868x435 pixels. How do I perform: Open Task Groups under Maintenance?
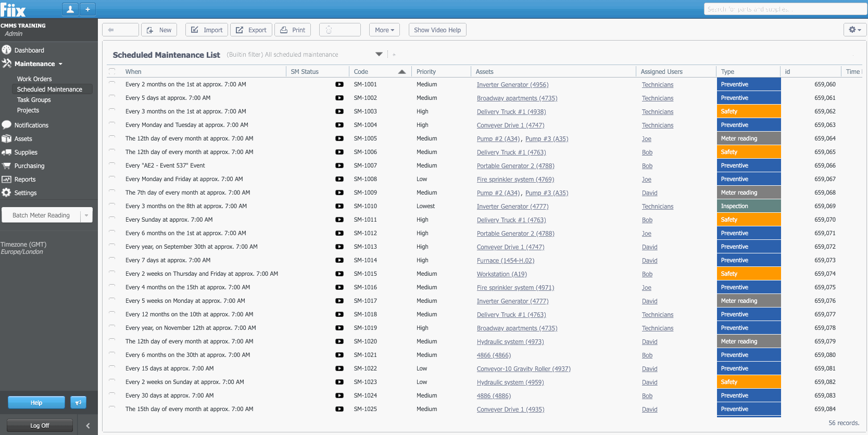click(x=34, y=100)
